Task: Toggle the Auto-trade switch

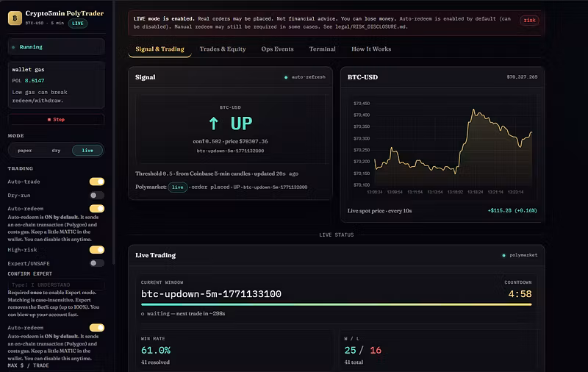Action: click(x=97, y=182)
